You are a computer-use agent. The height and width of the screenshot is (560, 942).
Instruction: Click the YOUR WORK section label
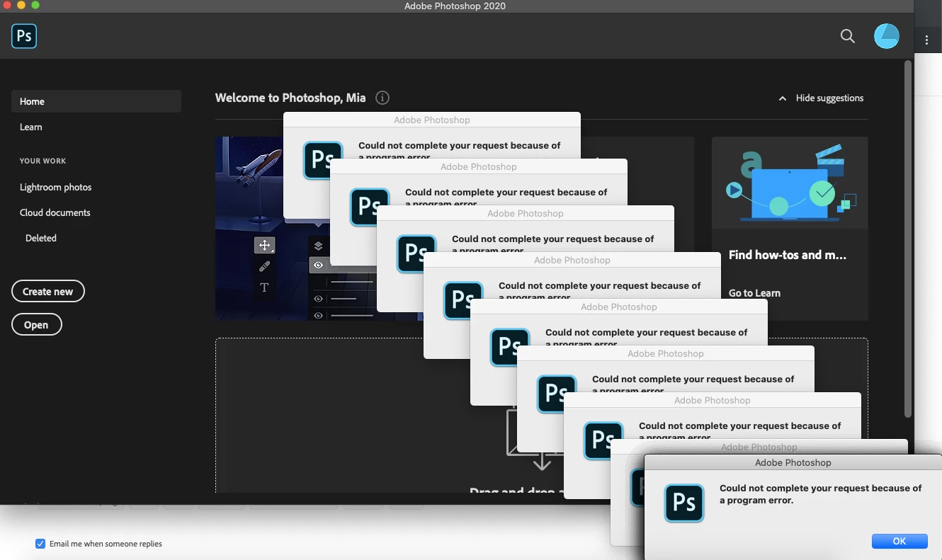click(x=42, y=161)
